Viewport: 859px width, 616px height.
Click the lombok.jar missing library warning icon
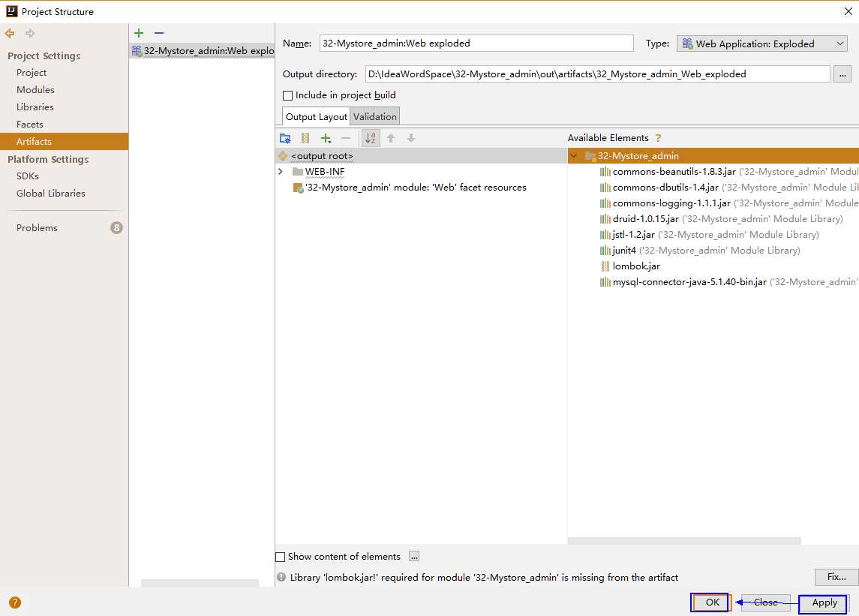(281, 577)
